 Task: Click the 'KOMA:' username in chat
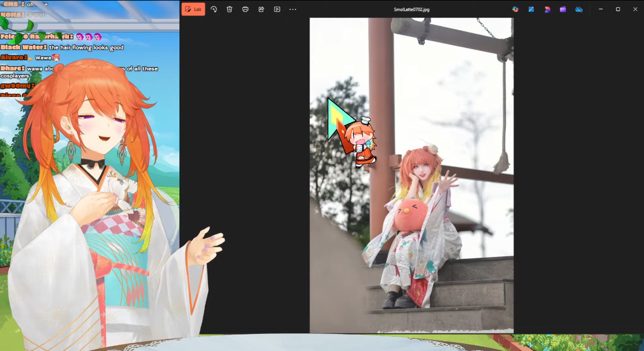(x=12, y=15)
